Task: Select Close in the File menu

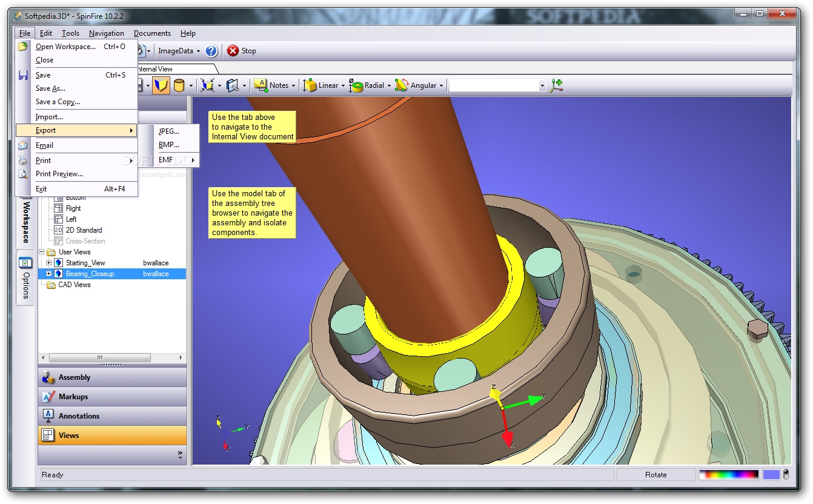Action: 77,60
